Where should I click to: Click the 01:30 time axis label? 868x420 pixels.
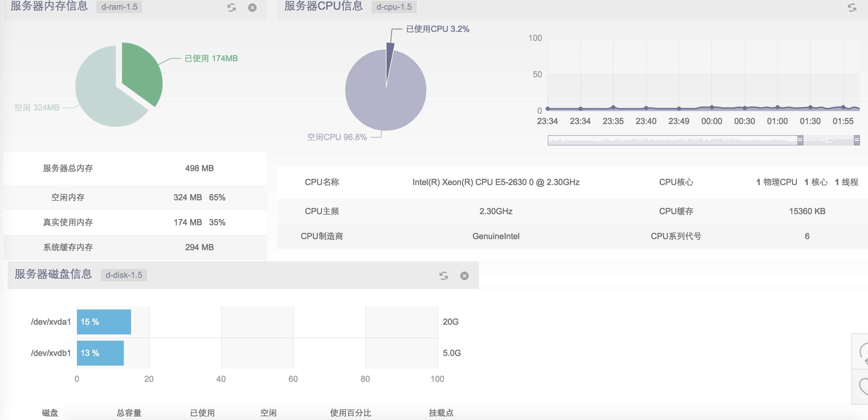click(x=810, y=121)
